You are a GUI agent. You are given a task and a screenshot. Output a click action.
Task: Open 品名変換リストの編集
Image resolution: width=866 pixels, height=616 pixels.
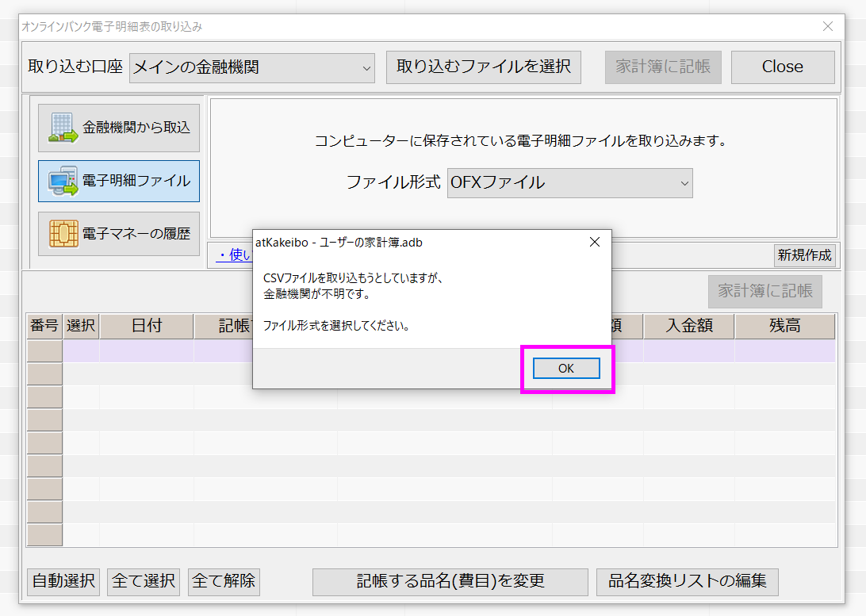(x=687, y=581)
